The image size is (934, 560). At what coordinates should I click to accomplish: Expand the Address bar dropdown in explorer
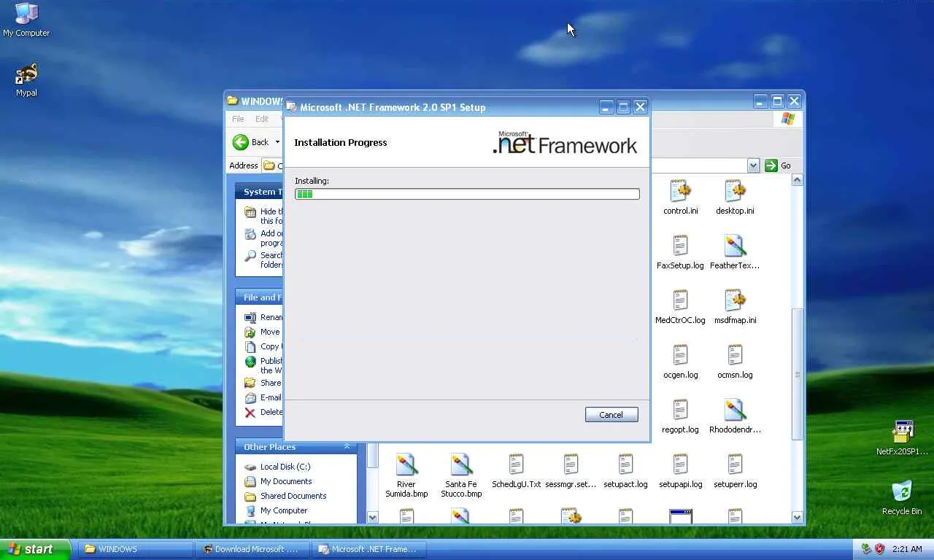(x=753, y=166)
